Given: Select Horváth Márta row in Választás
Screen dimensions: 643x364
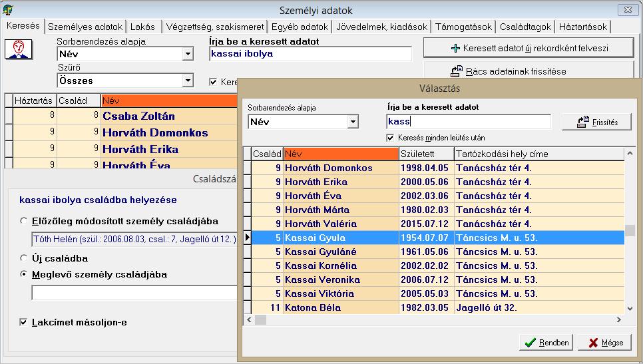Looking at the screenshot, I should pyautogui.click(x=437, y=210).
